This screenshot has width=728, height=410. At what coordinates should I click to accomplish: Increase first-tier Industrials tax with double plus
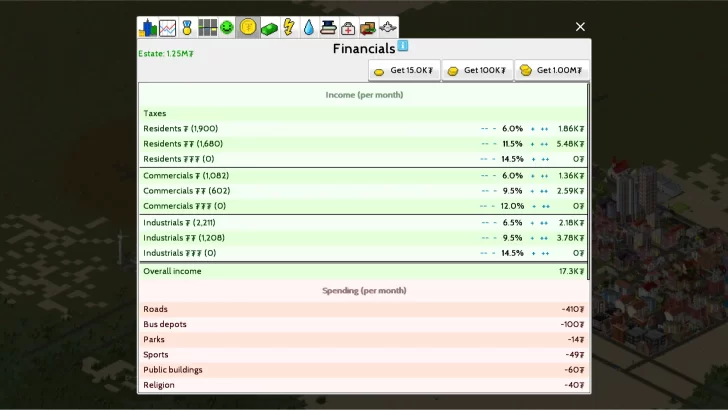point(545,222)
